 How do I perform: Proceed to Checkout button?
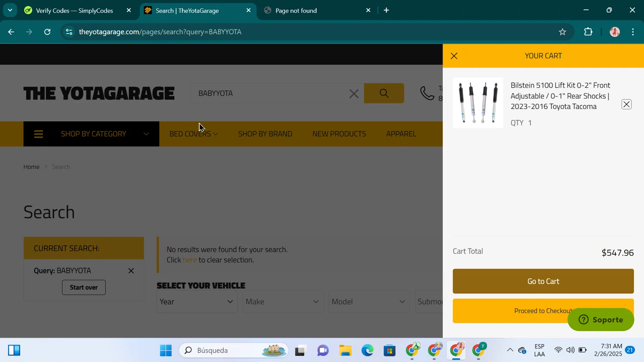tap(543, 311)
